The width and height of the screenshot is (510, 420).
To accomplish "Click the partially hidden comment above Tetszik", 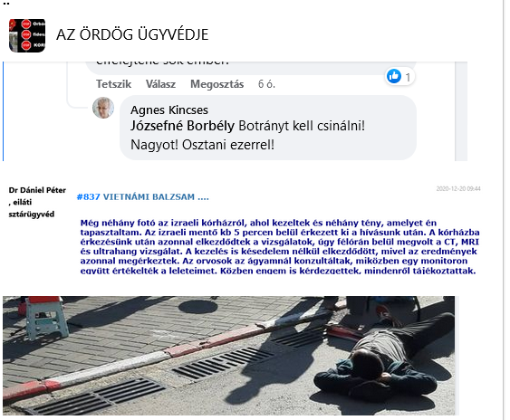I will [250, 68].
